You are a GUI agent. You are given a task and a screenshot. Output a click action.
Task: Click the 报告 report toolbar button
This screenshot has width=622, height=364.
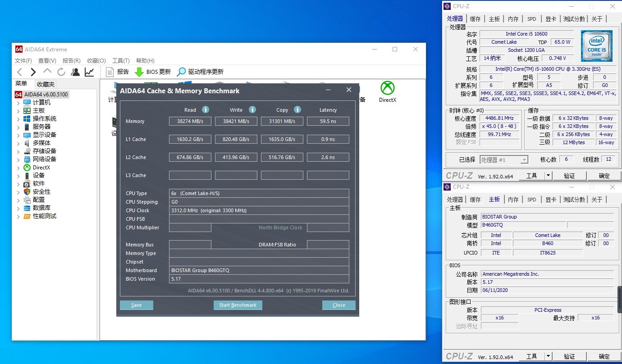[x=117, y=72]
